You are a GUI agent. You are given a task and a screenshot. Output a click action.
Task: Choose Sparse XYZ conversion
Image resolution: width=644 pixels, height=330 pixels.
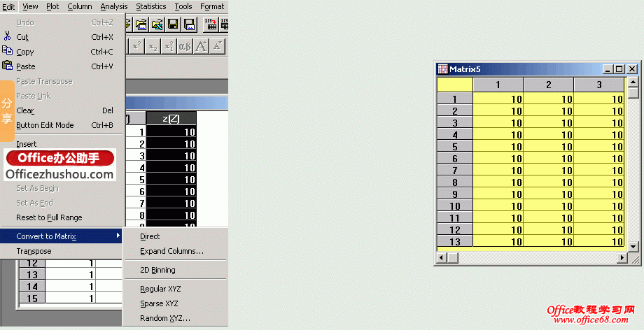176,303
